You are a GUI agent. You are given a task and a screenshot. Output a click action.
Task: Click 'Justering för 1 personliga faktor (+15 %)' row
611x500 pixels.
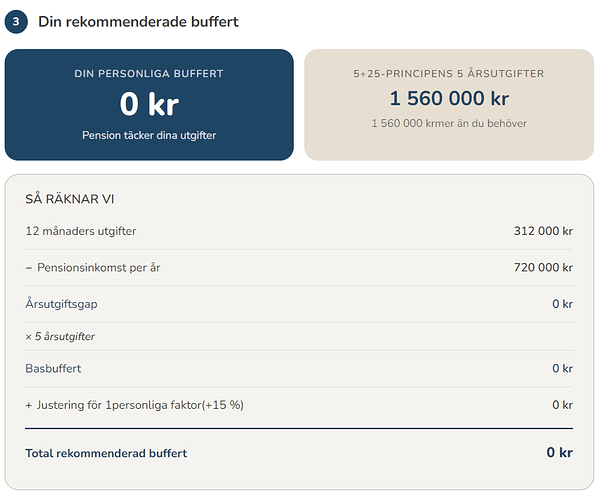(299, 405)
